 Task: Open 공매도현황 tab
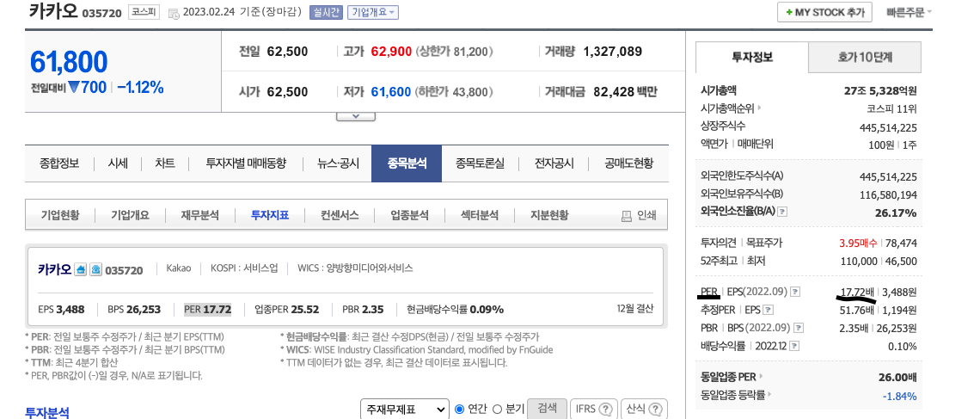coord(628,163)
